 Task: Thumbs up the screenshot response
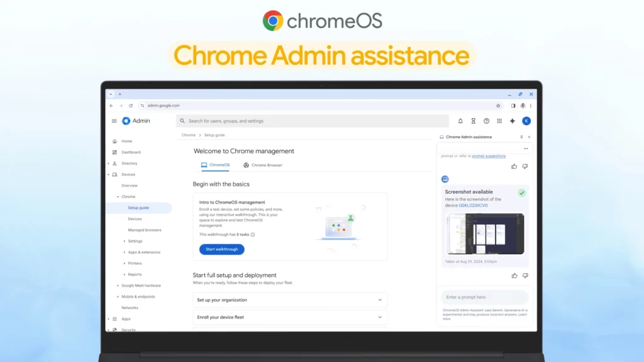click(x=514, y=275)
